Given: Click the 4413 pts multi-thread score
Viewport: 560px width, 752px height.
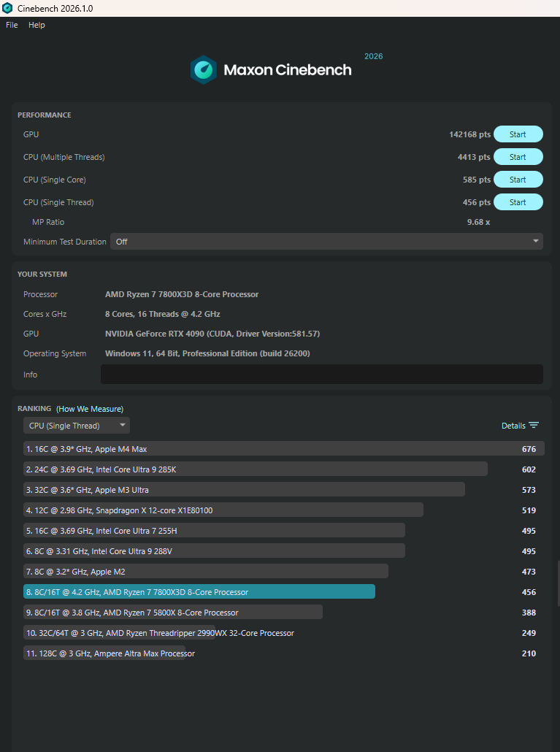Looking at the screenshot, I should tap(474, 157).
